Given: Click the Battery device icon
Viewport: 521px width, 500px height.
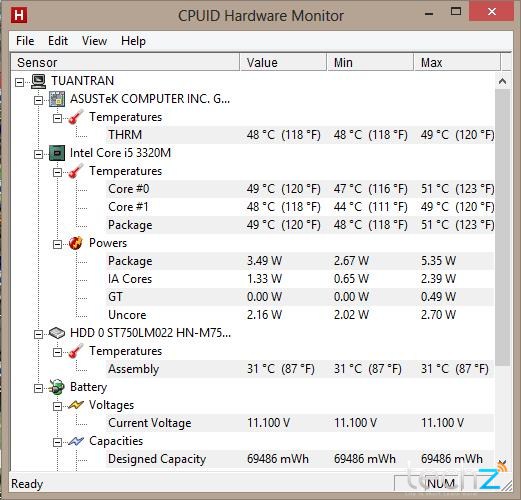Looking at the screenshot, I should pyautogui.click(x=57, y=387).
